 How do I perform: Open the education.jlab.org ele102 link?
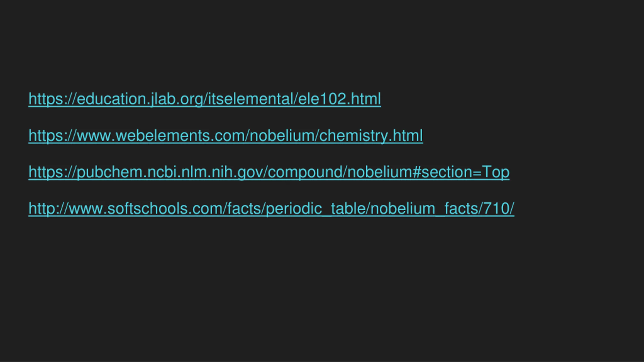205,99
